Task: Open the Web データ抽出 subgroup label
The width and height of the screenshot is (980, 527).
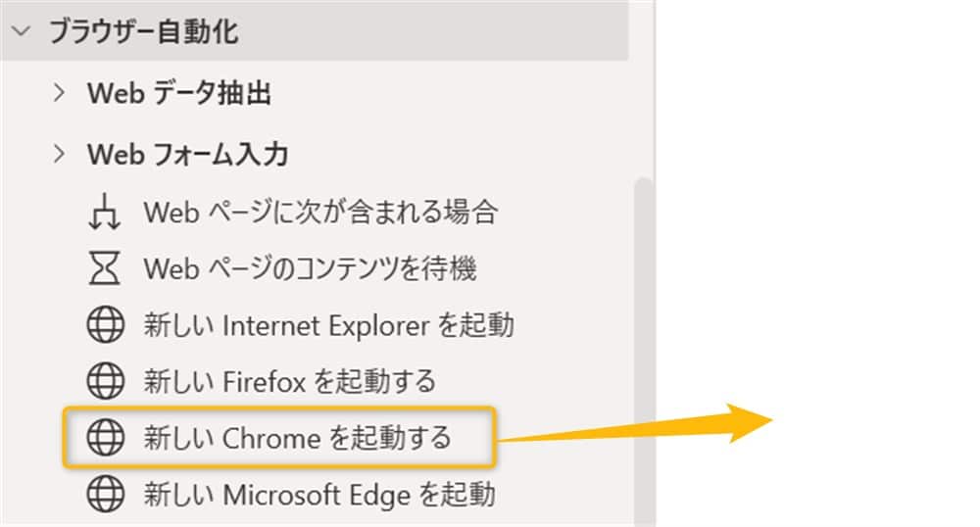Action: click(179, 93)
